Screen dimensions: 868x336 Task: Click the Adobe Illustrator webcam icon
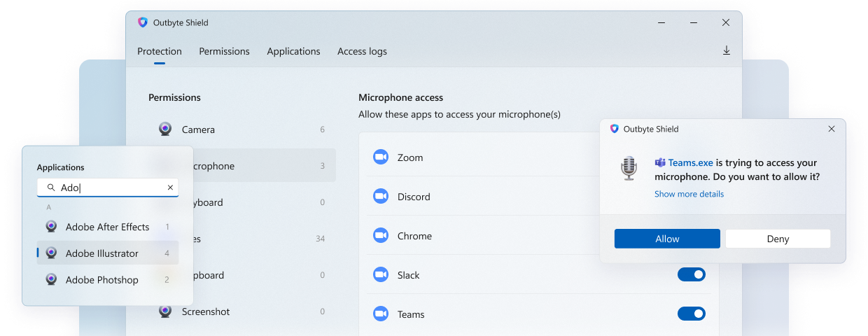click(x=51, y=253)
